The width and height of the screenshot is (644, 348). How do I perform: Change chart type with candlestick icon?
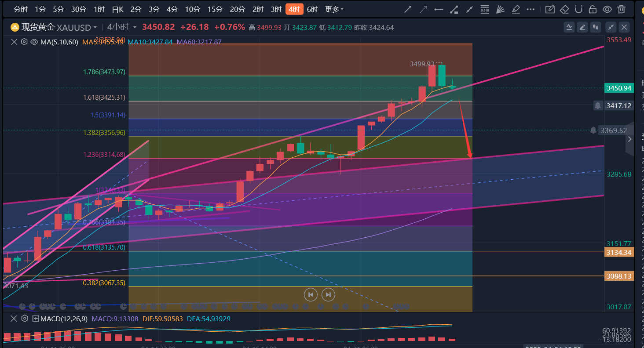[596, 27]
